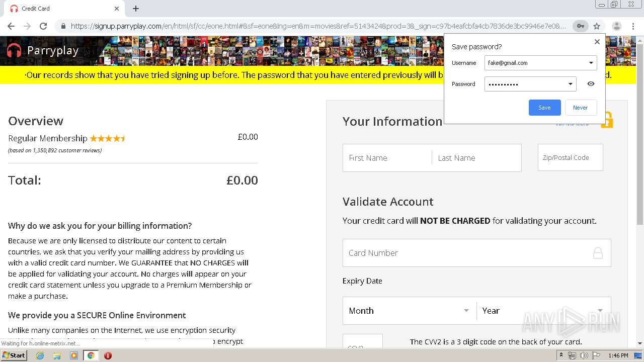Open Chrome's three-dot menu

[633, 26]
